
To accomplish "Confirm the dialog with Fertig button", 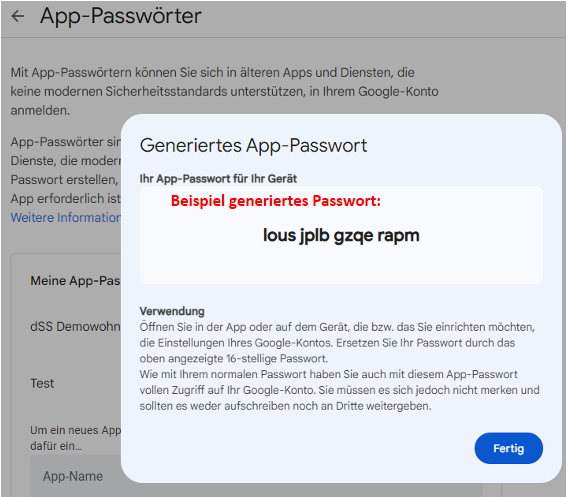I will click(508, 448).
